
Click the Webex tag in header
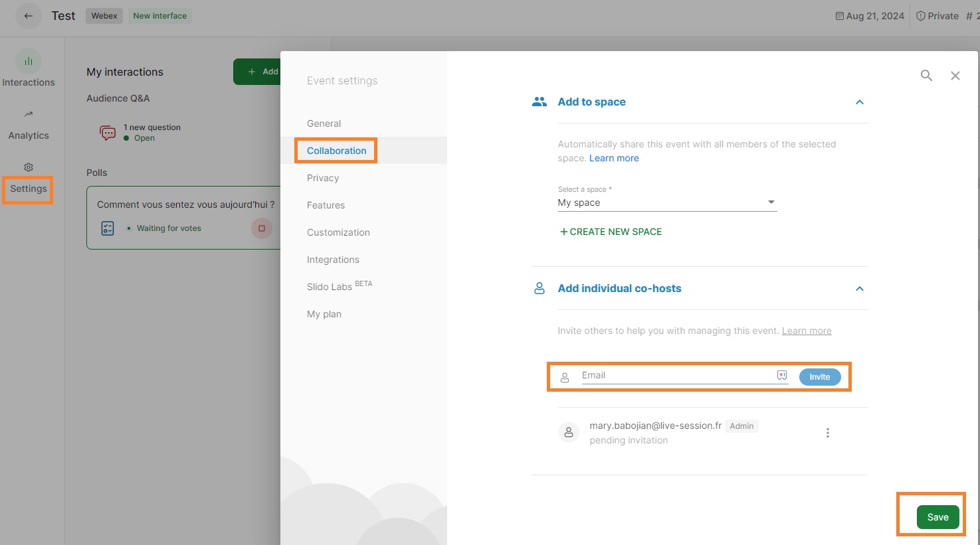tap(104, 16)
